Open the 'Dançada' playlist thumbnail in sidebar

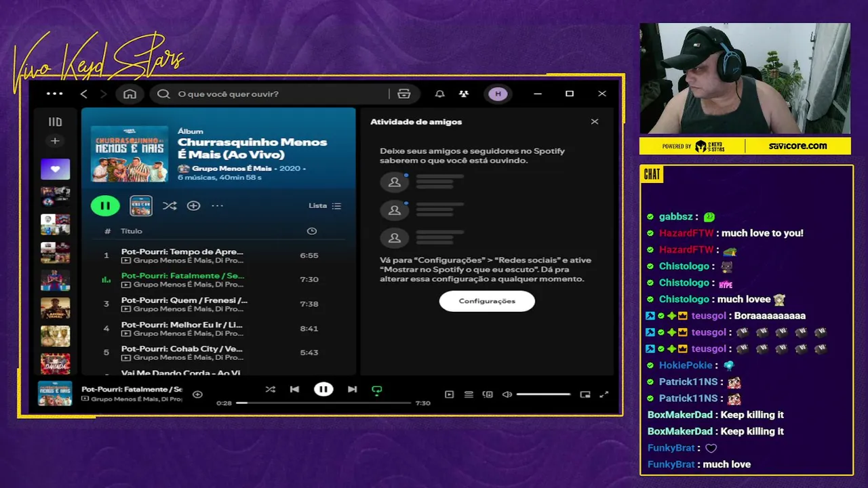[55, 364]
